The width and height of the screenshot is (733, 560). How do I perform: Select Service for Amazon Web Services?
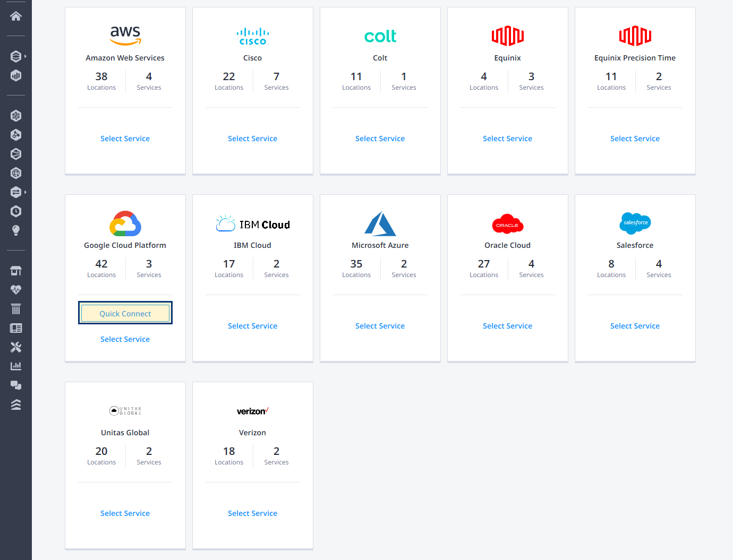pyautogui.click(x=125, y=139)
